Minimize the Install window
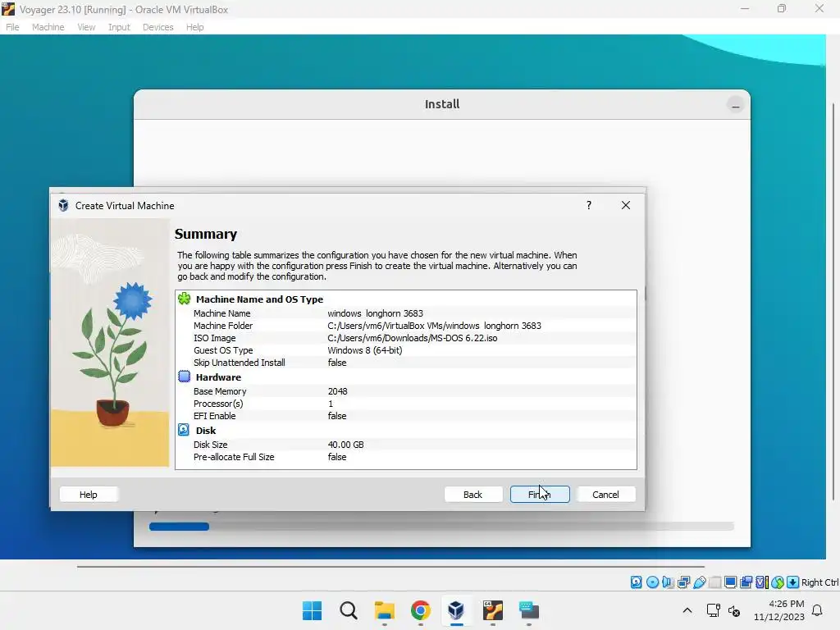This screenshot has height=630, width=840. point(736,104)
